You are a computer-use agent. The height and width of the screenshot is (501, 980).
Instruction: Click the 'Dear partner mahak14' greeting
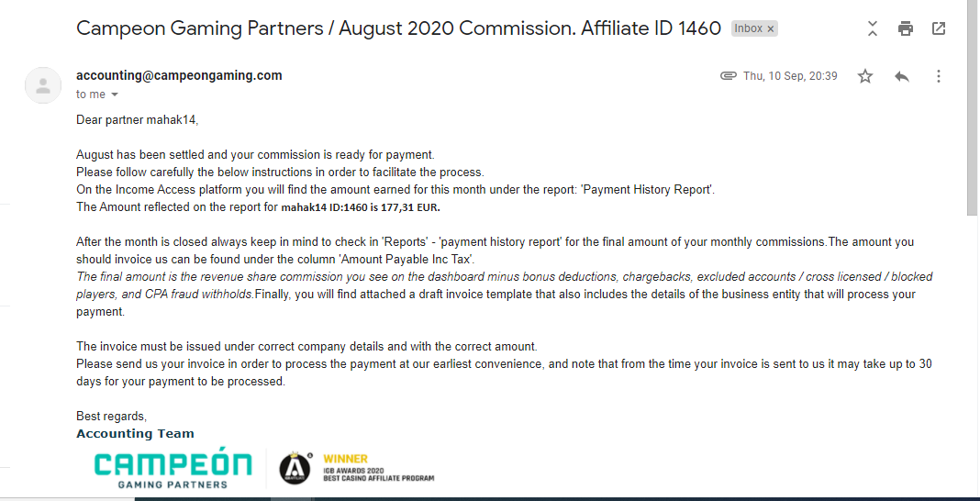point(137,120)
